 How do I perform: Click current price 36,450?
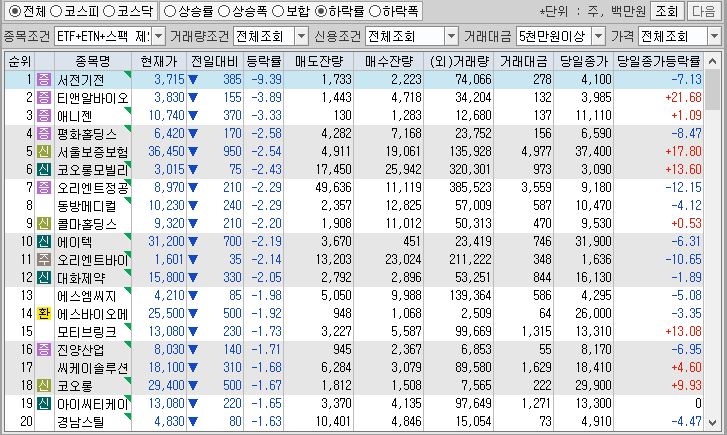pyautogui.click(x=166, y=151)
